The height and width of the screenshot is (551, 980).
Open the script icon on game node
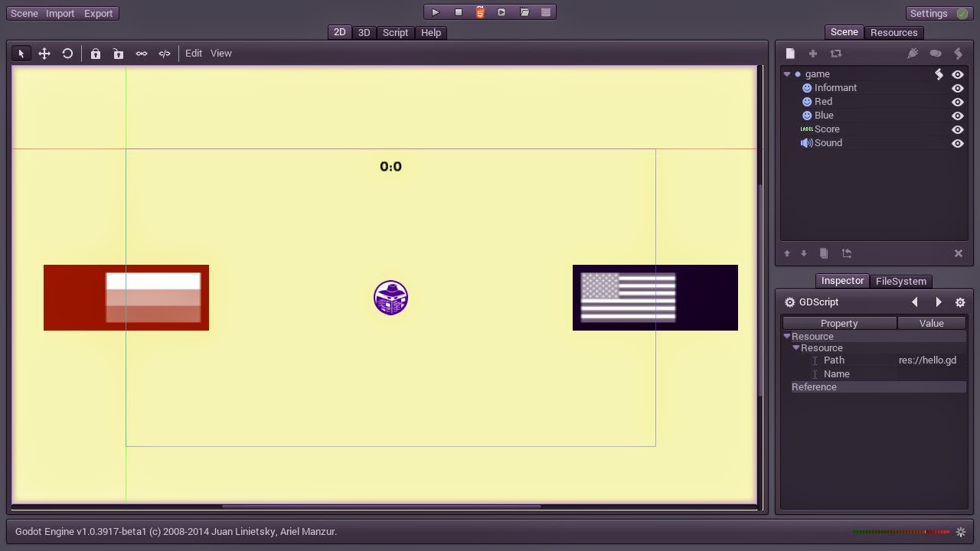click(x=939, y=74)
